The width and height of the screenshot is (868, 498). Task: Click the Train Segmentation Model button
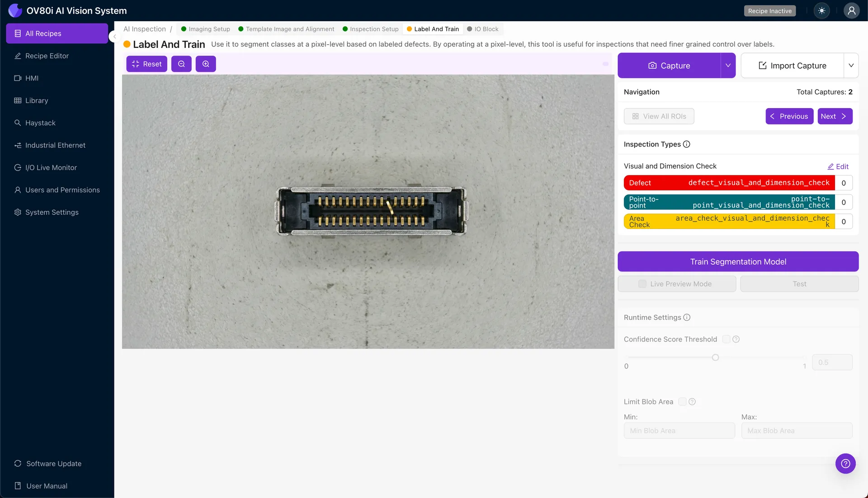tap(738, 261)
